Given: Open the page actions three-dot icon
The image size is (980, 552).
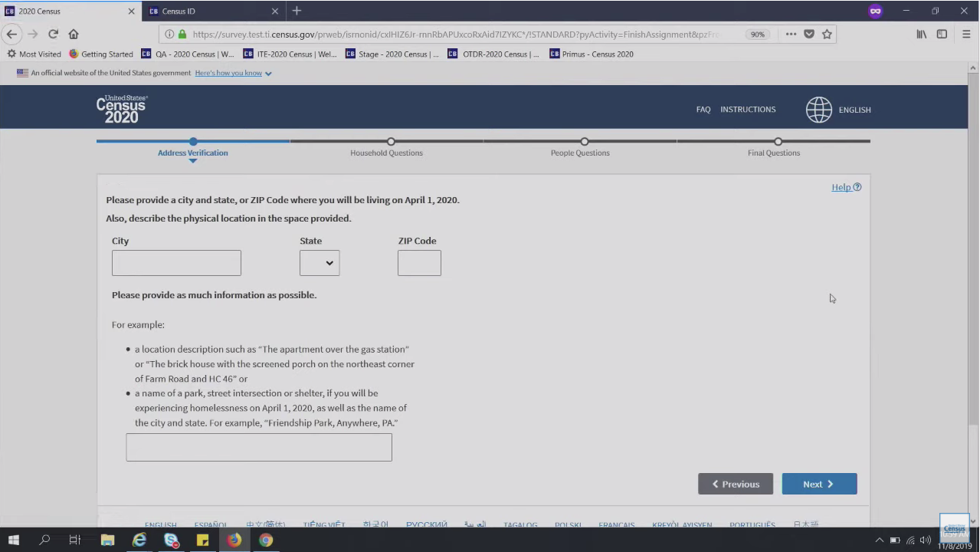Looking at the screenshot, I should (791, 34).
